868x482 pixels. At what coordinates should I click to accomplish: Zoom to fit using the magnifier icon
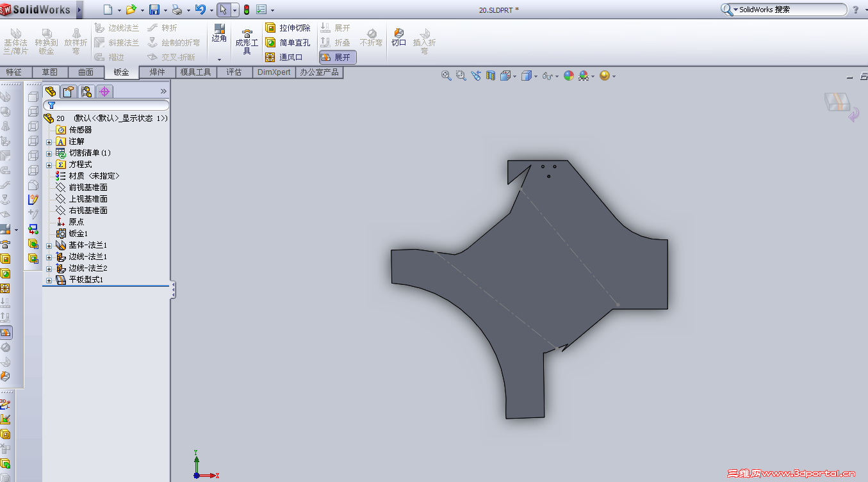click(x=446, y=76)
